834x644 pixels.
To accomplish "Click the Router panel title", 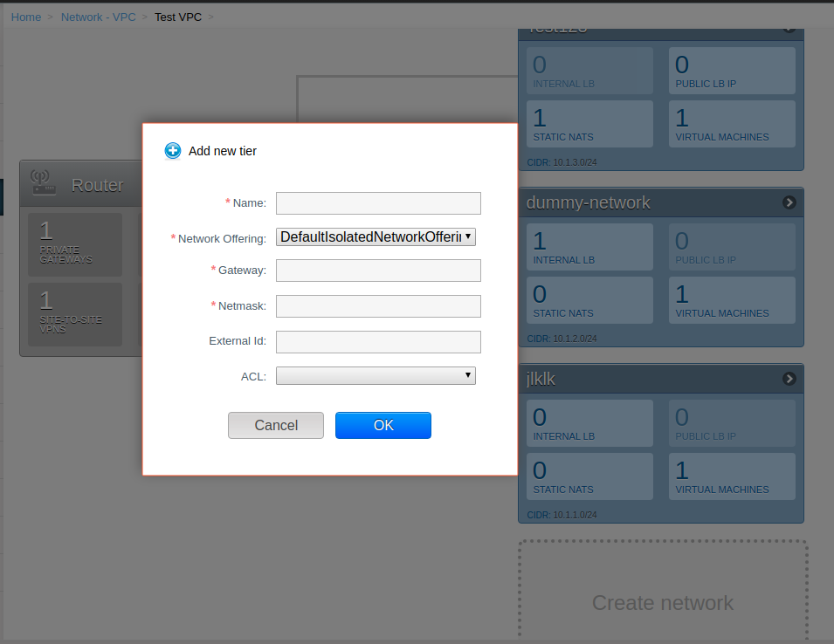I will 97,185.
